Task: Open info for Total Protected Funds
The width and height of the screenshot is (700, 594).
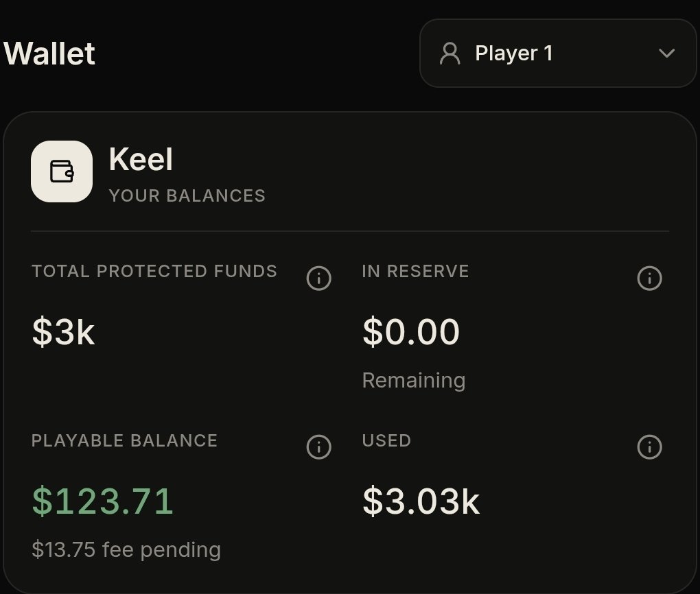Action: 318,278
